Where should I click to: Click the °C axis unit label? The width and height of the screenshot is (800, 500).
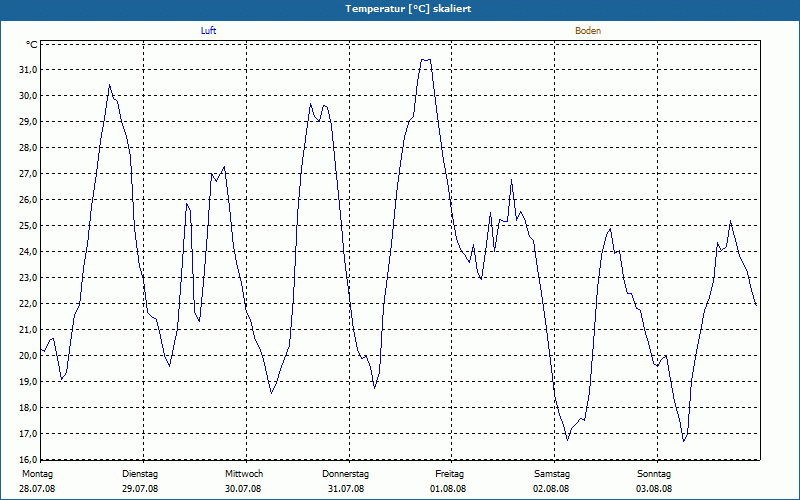(32, 45)
